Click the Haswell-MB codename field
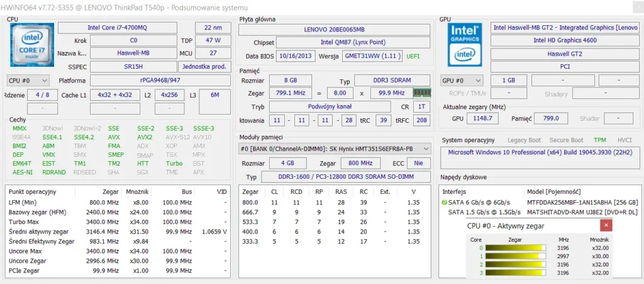644x284 pixels. click(133, 54)
